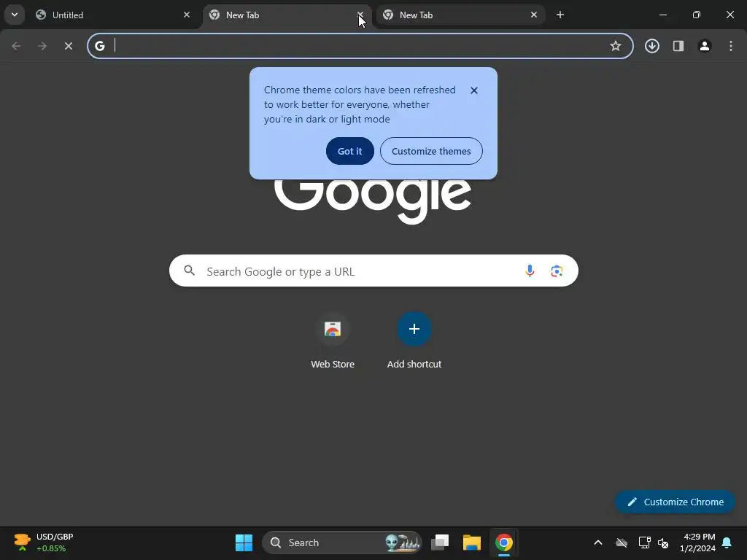Click the Chrome icon in the taskbar
This screenshot has height=560, width=747.
(x=504, y=542)
